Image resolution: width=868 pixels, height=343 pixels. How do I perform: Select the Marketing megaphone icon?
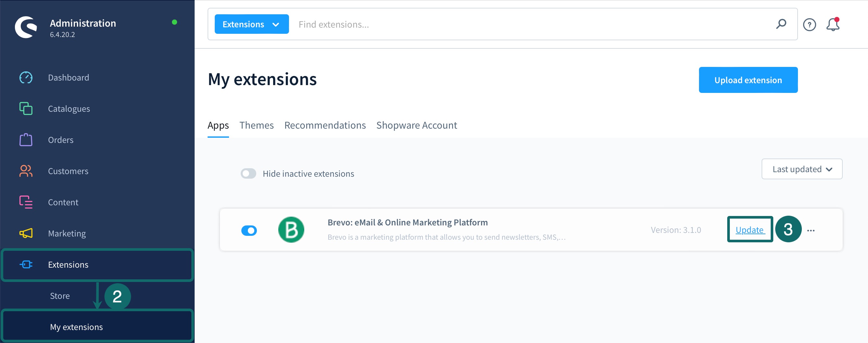coord(26,233)
